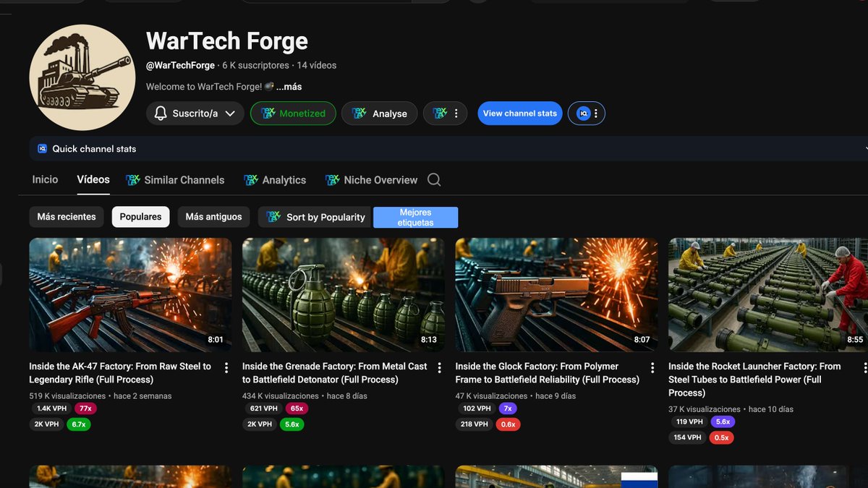
Task: Click the 65x multiplier badge
Action: click(x=296, y=408)
